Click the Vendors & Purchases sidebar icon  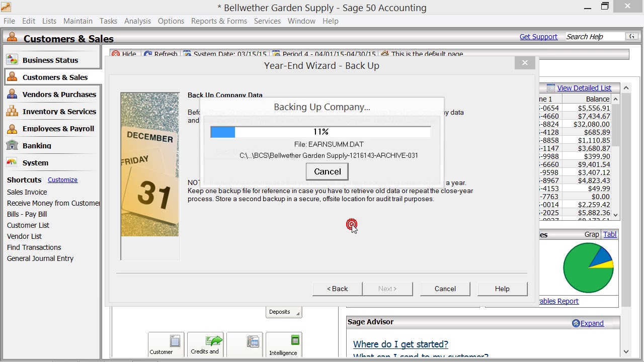pyautogui.click(x=12, y=94)
